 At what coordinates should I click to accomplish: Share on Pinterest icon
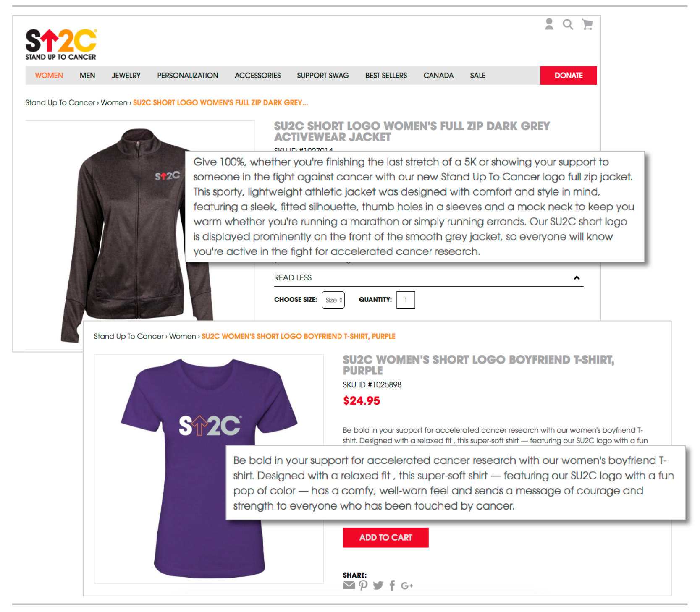click(x=363, y=585)
